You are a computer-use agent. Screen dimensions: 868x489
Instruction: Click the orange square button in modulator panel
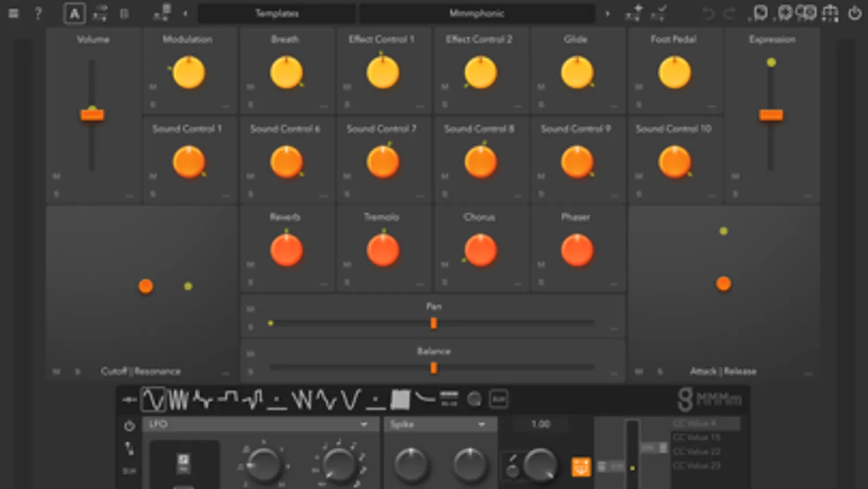point(581,467)
